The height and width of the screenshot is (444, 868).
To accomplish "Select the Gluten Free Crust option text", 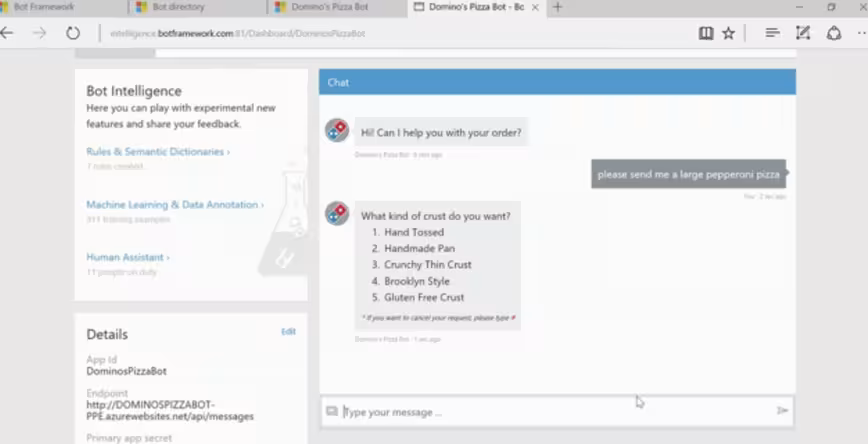I will [424, 297].
